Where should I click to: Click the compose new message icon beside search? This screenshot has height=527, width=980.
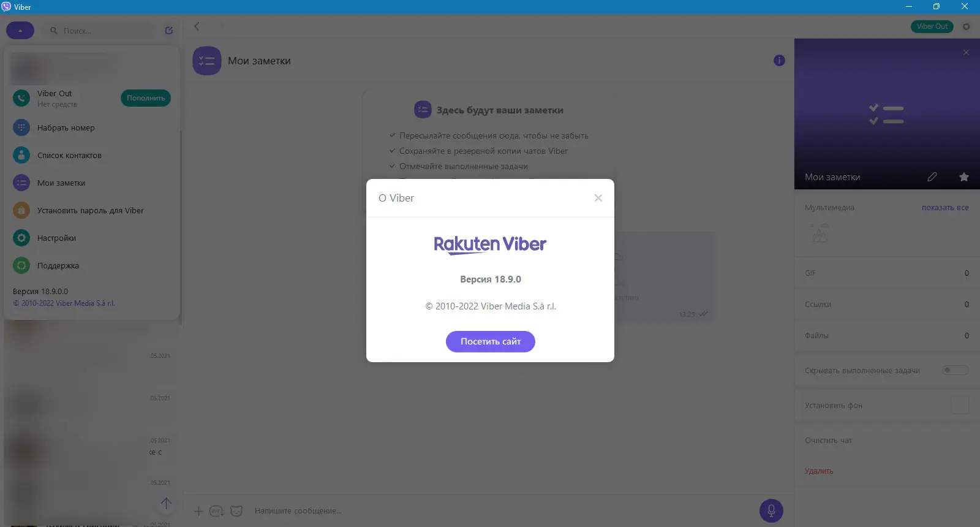click(169, 31)
